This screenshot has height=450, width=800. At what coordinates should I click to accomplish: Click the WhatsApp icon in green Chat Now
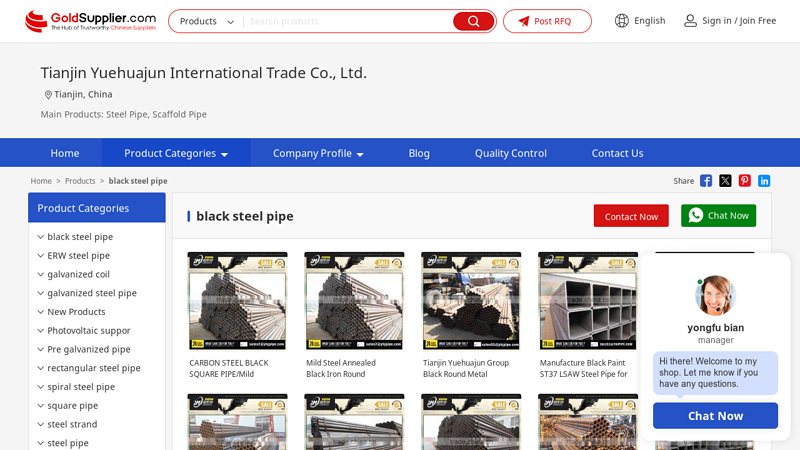coord(695,215)
